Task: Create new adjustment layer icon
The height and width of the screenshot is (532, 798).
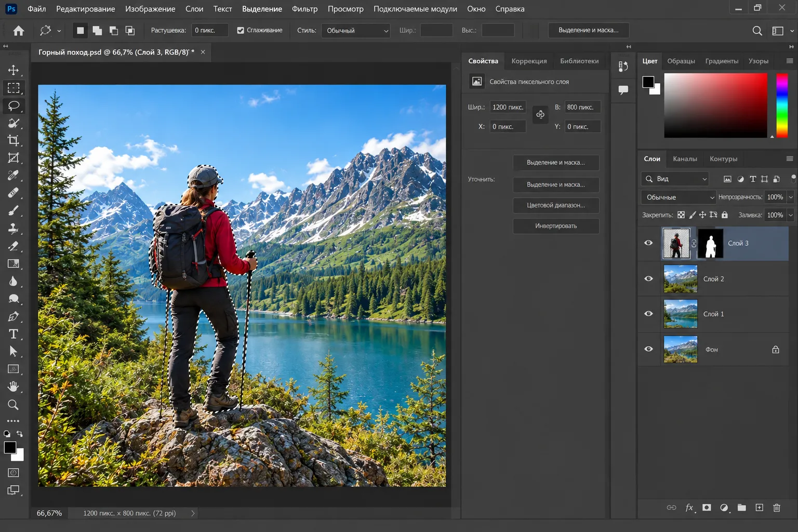Action: pyautogui.click(x=724, y=508)
